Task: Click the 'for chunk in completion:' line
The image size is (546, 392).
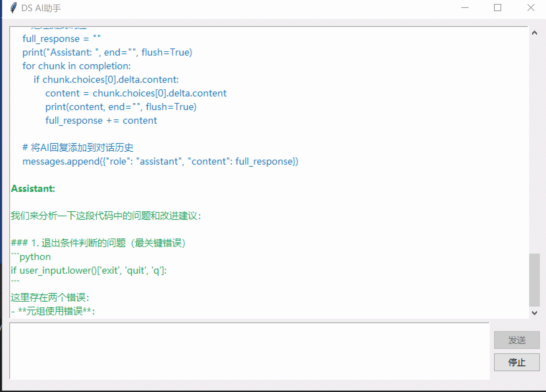Action: (x=76, y=66)
